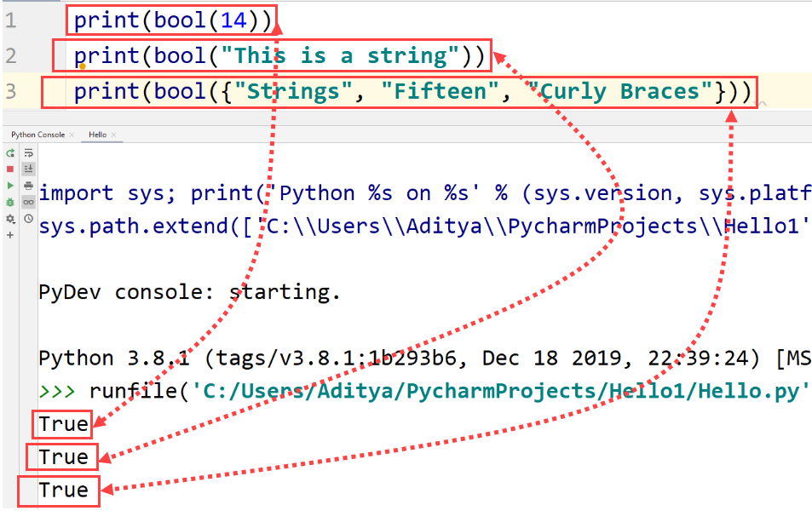This screenshot has width=812, height=528.
Task: Toggle soft-wrap in the console
Action: (28, 153)
